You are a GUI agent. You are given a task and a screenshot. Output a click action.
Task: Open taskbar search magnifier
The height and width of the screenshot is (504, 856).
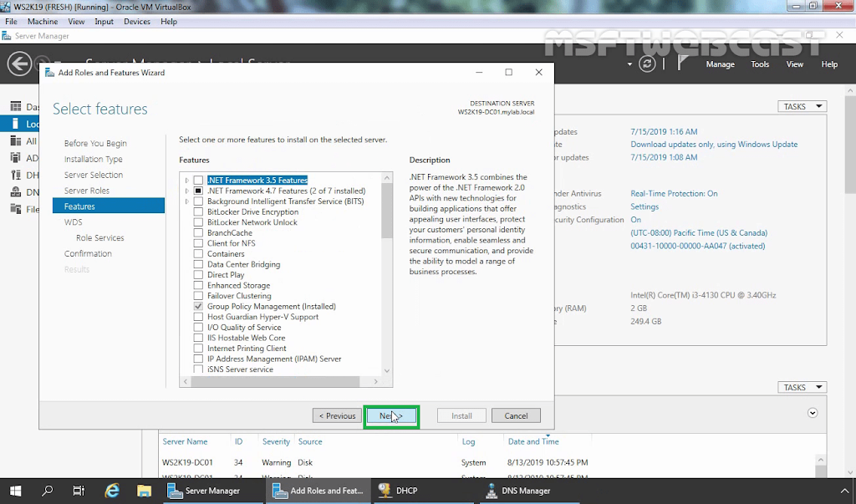48,491
